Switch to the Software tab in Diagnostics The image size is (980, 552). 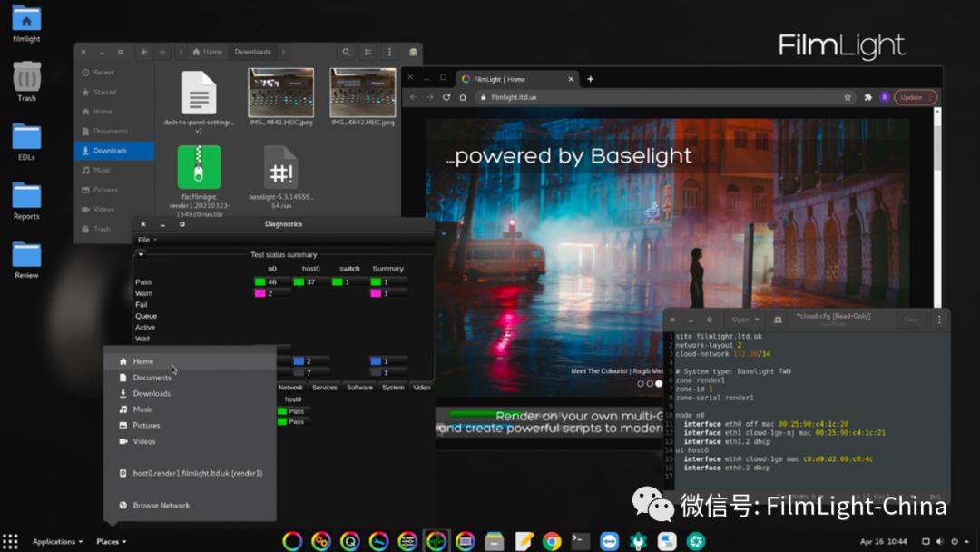click(x=359, y=388)
